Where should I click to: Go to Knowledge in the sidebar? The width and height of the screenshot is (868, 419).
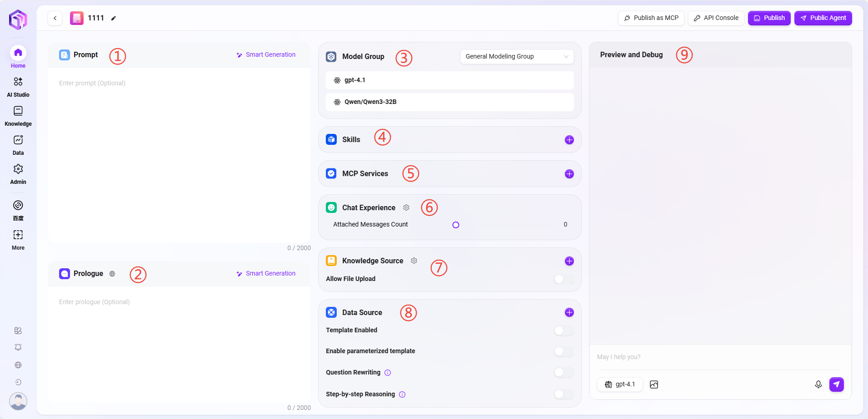point(18,116)
